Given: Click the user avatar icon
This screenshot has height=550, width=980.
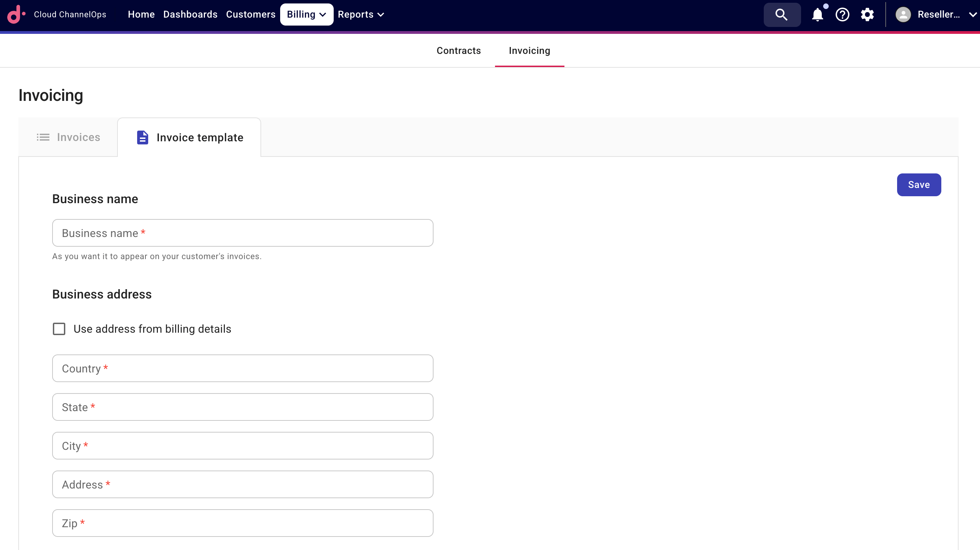Looking at the screenshot, I should 903,15.
